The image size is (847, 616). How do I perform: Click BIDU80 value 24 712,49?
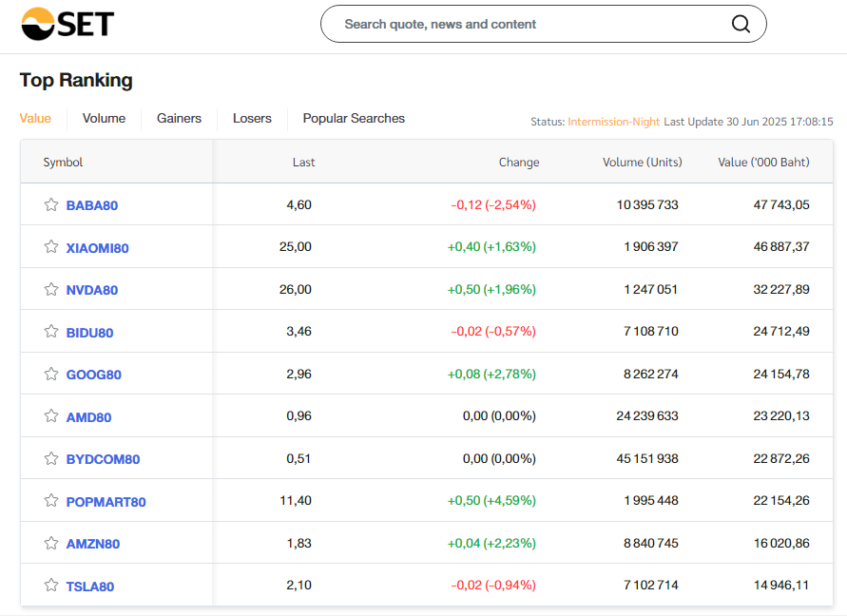point(781,331)
